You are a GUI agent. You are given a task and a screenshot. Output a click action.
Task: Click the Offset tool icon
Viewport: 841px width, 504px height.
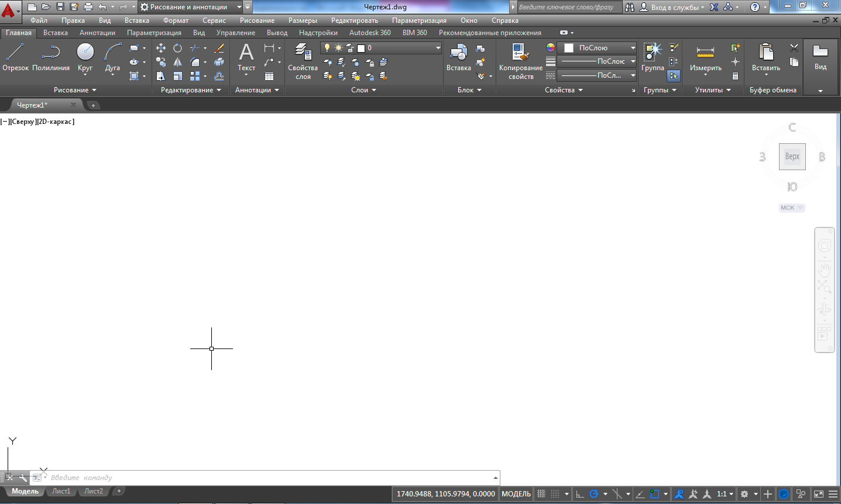click(x=219, y=76)
